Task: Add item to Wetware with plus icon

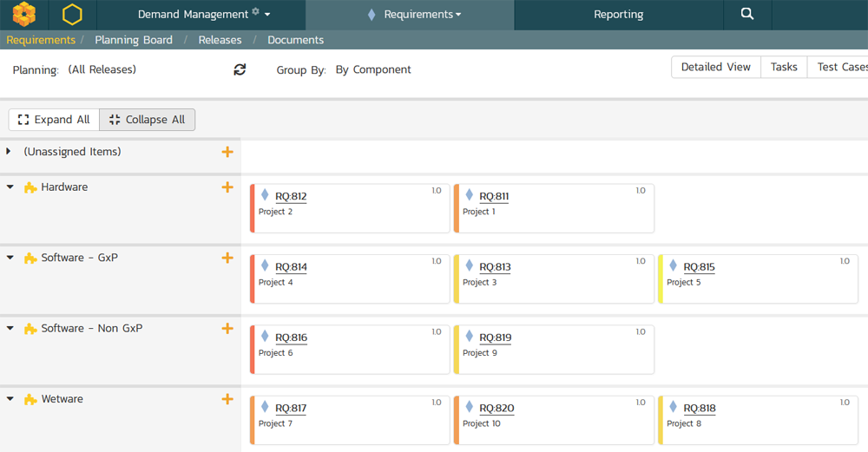Action: coord(227,399)
